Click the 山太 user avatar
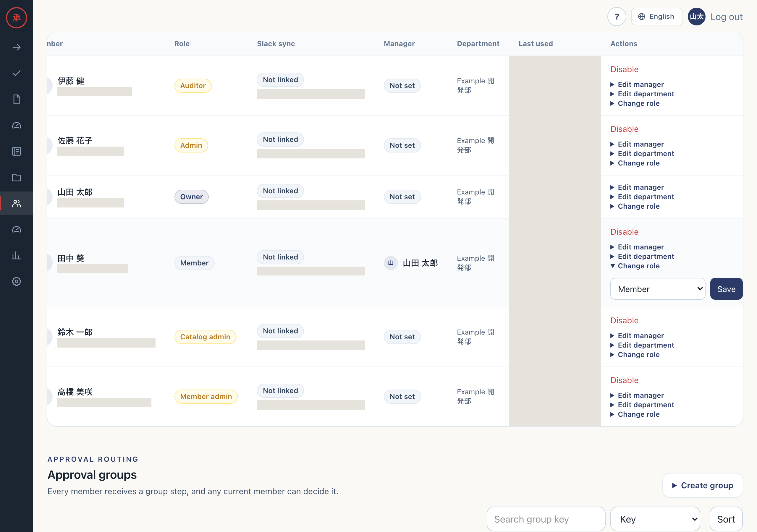 point(696,17)
